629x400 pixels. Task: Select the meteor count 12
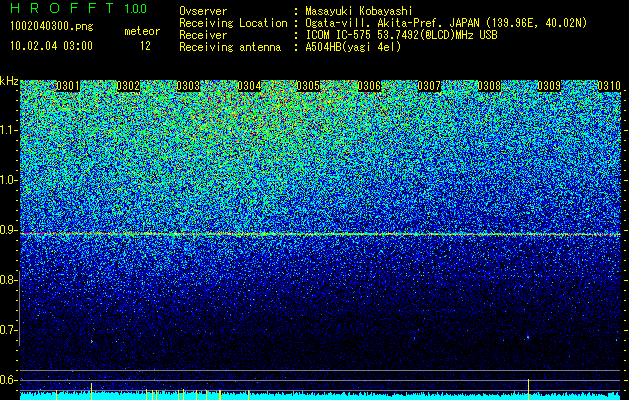point(145,46)
